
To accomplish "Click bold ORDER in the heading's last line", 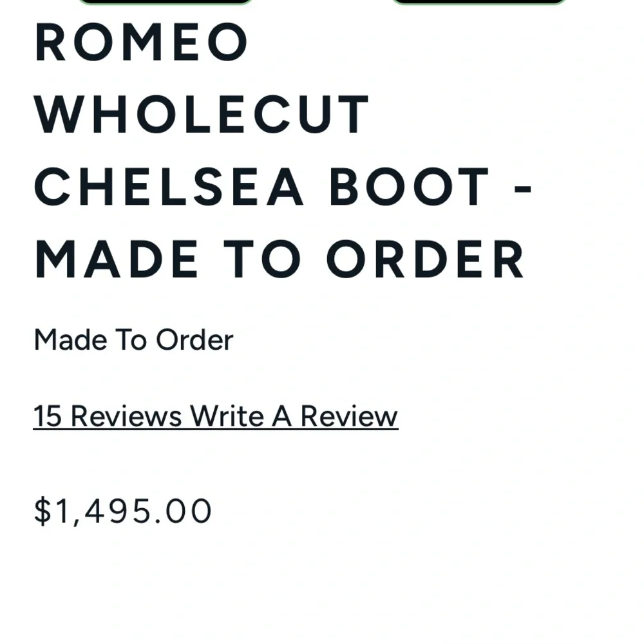I will coord(425,259).
